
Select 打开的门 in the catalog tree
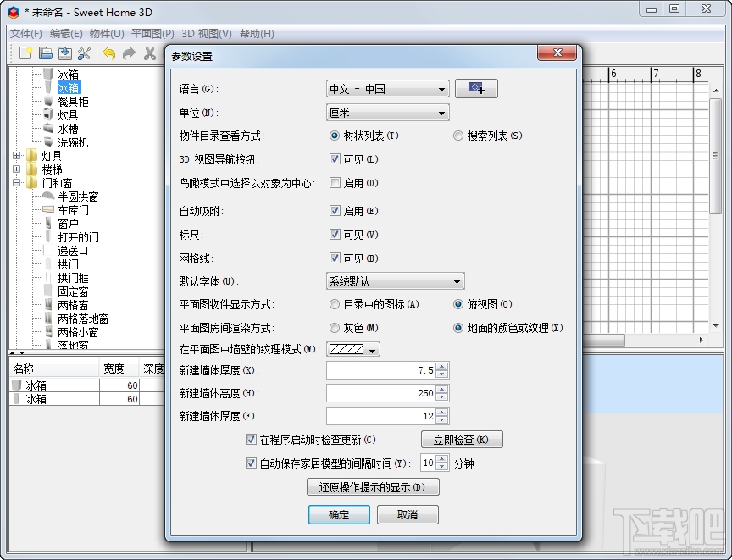(x=78, y=237)
